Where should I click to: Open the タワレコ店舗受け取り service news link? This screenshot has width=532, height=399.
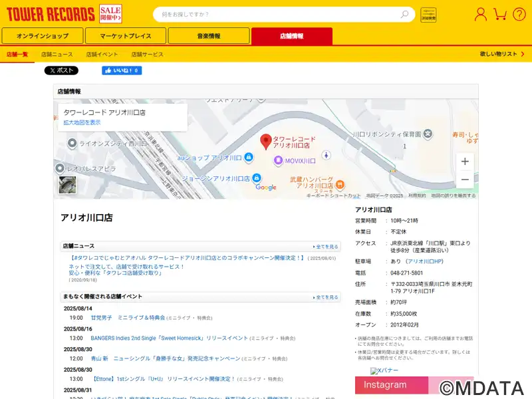tap(126, 270)
